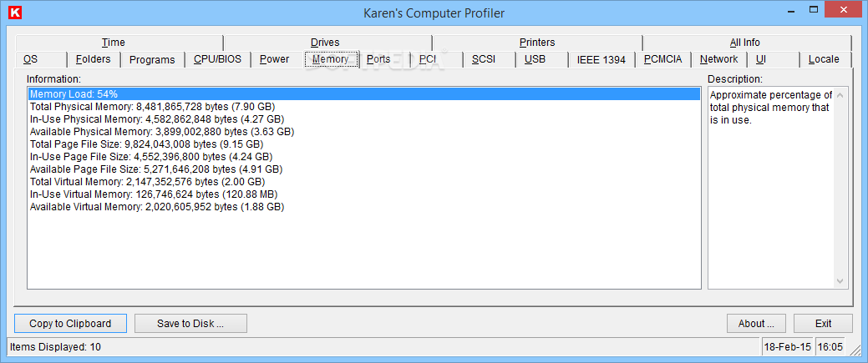Click the Description scrollbar down arrow
The image size is (868, 363).
840,281
